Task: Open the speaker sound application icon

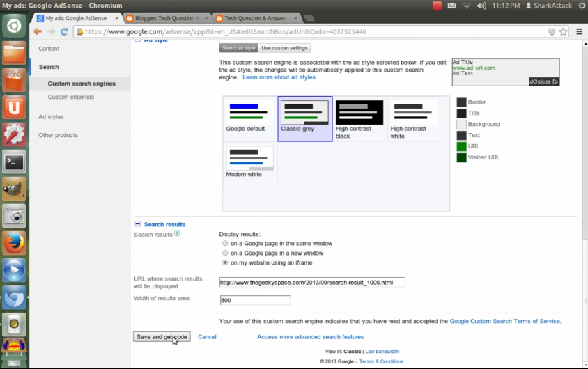Action: tap(14, 324)
